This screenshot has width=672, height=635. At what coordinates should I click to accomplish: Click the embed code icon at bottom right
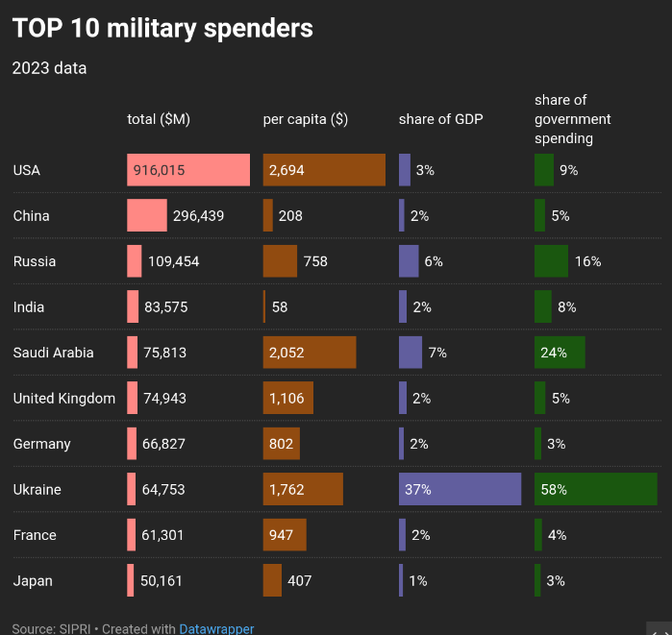pyautogui.click(x=660, y=629)
